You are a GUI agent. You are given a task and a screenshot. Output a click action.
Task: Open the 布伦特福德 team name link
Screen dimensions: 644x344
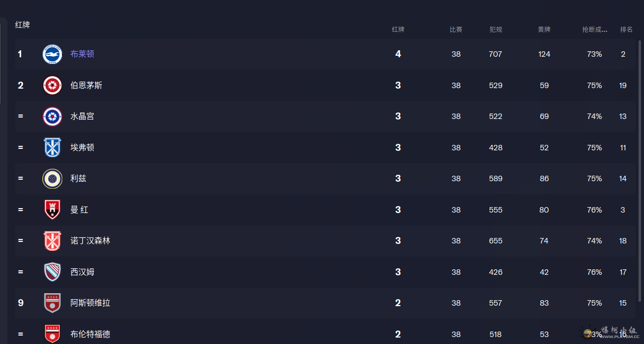[90, 334]
